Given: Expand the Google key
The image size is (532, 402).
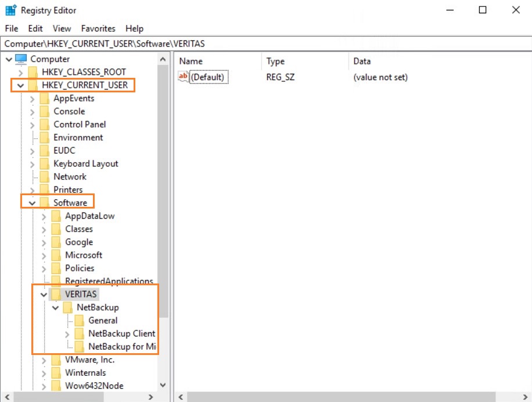Looking at the screenshot, I should pyautogui.click(x=44, y=243).
